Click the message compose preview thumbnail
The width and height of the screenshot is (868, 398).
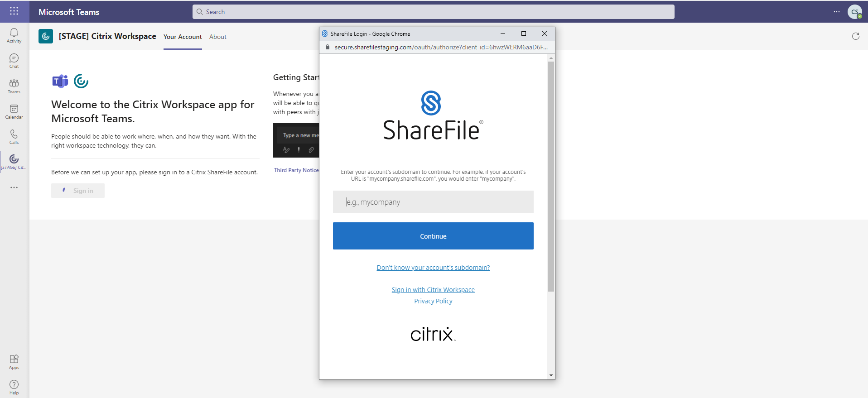pyautogui.click(x=296, y=140)
